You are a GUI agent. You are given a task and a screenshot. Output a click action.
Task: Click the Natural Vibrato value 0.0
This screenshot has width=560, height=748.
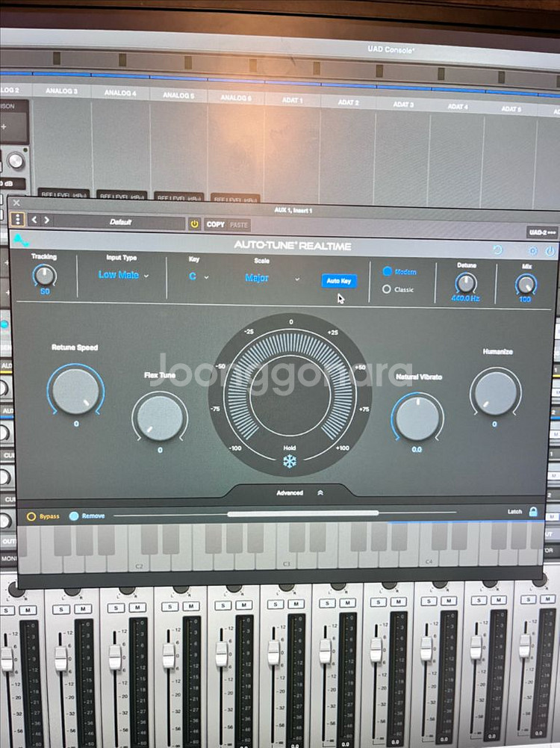click(417, 449)
